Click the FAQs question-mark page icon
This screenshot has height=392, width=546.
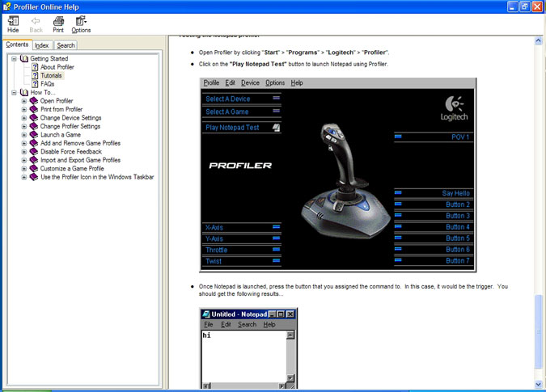(35, 84)
